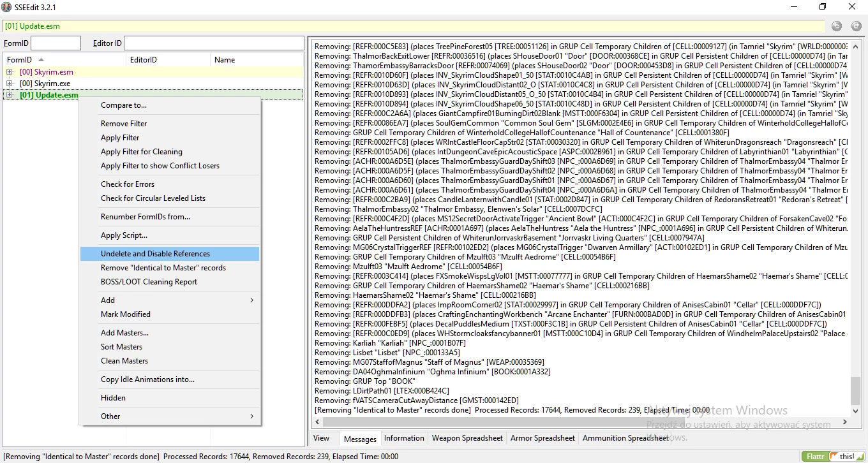The image size is (868, 463).
Task: Select Apply Filter menu entry
Action: coord(170,138)
